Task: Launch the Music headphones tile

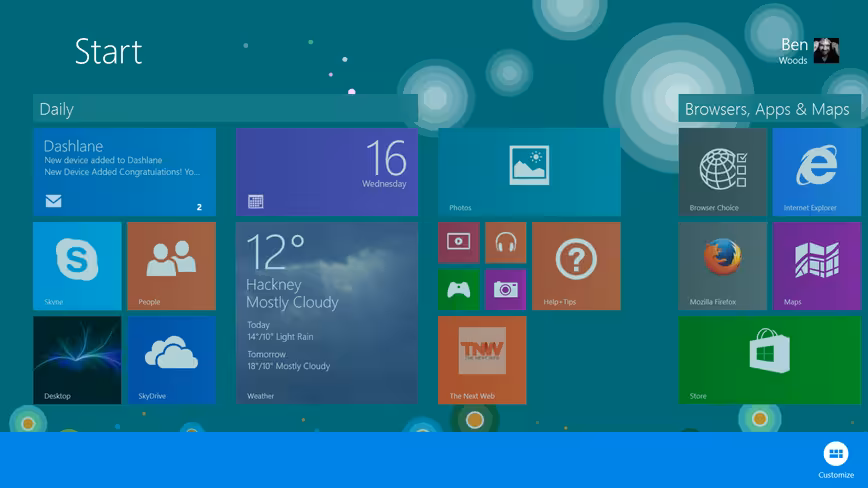Action: coord(505,242)
